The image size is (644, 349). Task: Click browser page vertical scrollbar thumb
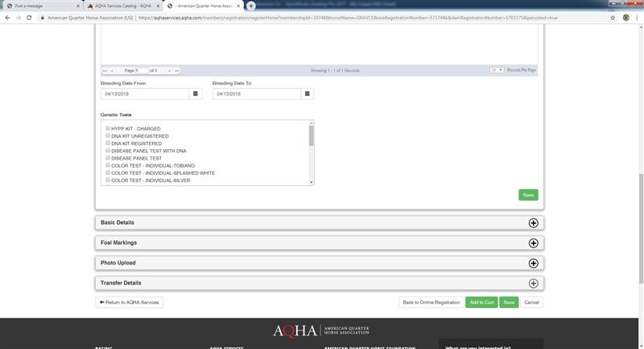(x=641, y=229)
